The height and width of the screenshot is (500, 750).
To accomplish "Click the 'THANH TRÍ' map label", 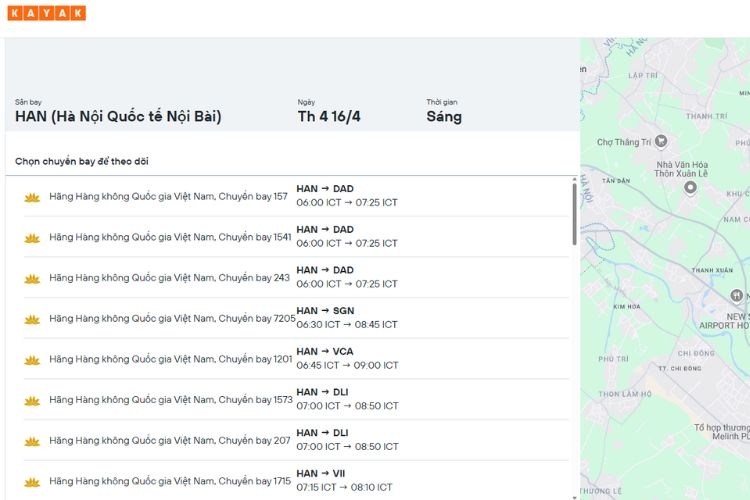I will click(706, 116).
